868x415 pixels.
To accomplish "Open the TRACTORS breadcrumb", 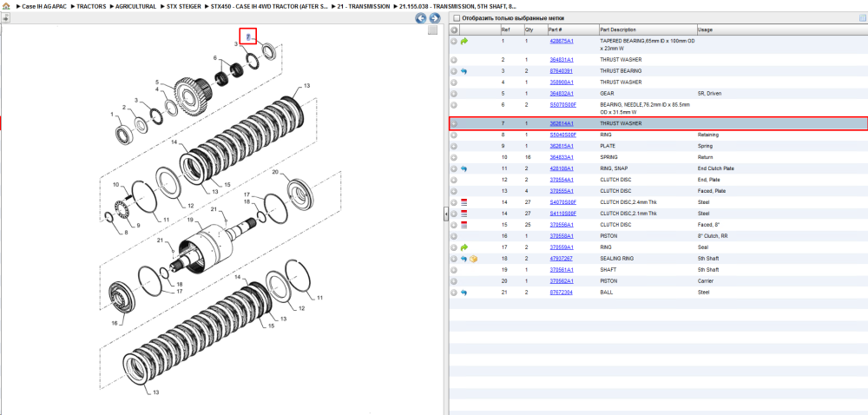I will (x=91, y=7).
